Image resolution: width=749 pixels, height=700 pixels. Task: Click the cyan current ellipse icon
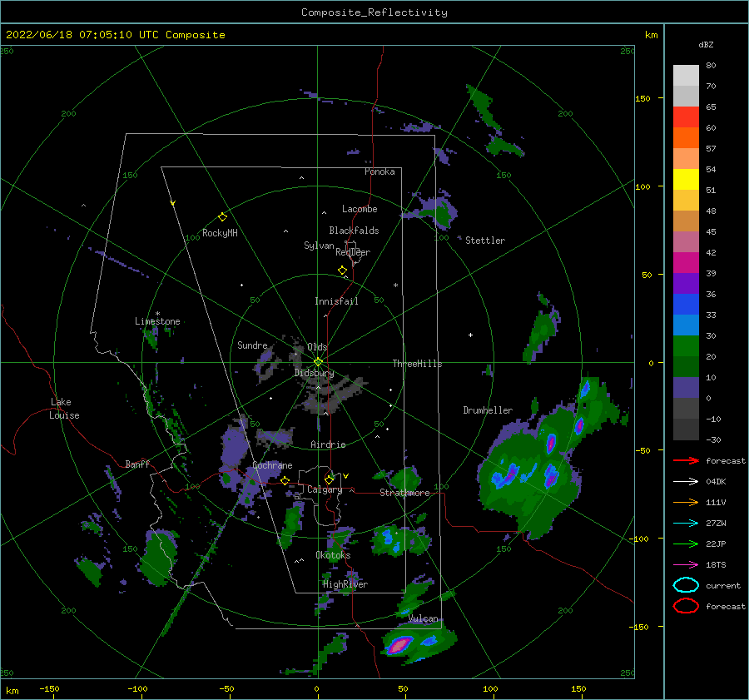[x=686, y=585]
